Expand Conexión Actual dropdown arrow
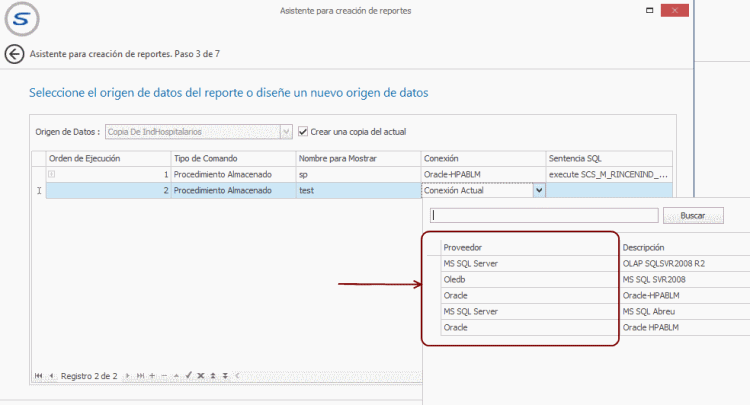Screen dimensions: 750x405 539,190
